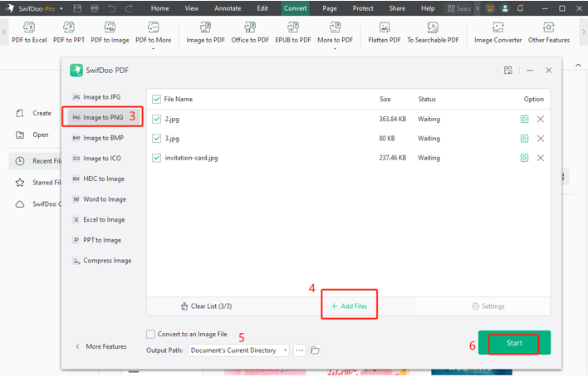Image resolution: width=588 pixels, height=377 pixels.
Task: Open Image to PDF converter
Action: click(x=205, y=32)
